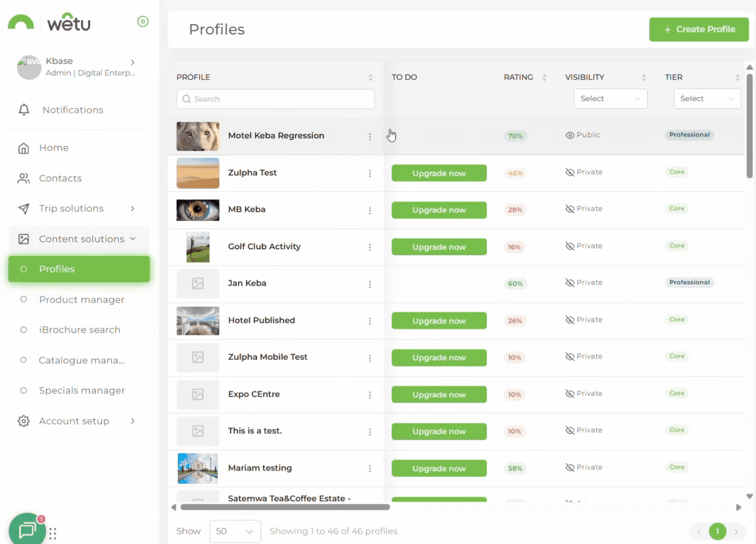Image resolution: width=756 pixels, height=544 pixels.
Task: Collapse the Content solutions chevron
Action: (x=133, y=239)
